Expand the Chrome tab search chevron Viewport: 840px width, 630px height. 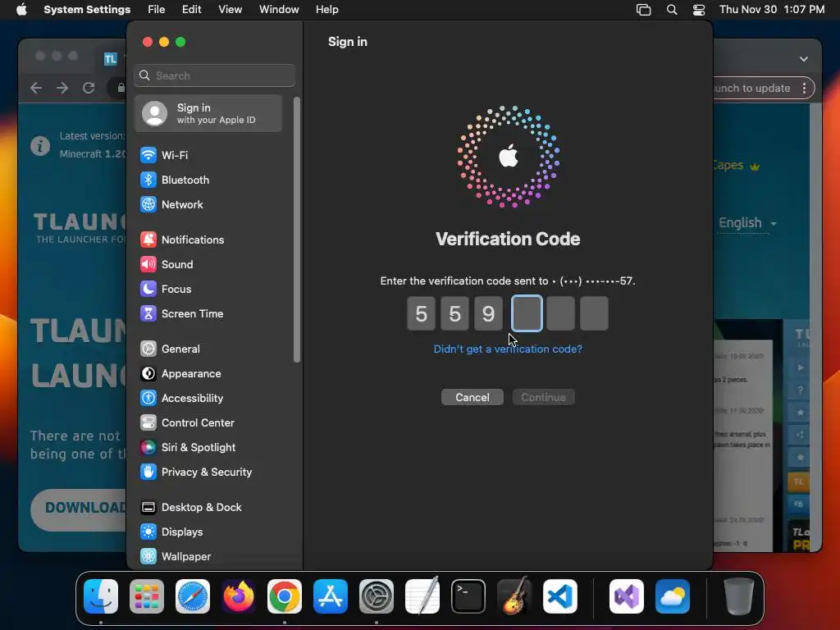tap(804, 59)
